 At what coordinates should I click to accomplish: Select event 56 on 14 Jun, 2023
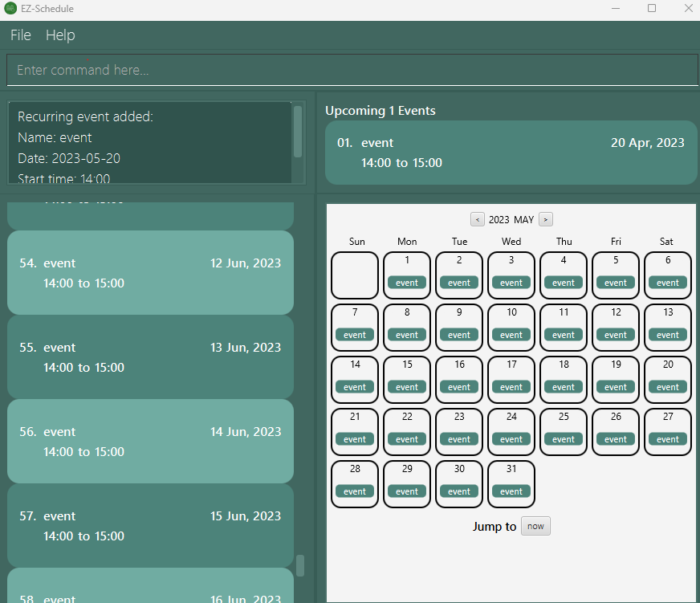point(150,442)
